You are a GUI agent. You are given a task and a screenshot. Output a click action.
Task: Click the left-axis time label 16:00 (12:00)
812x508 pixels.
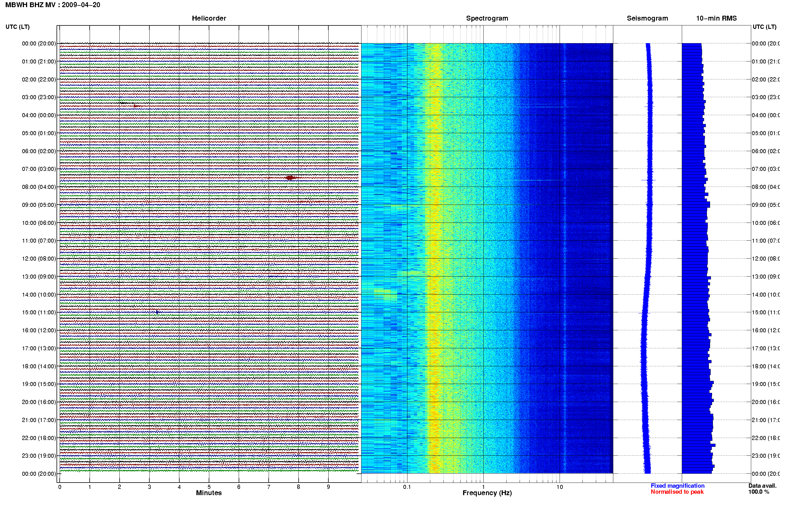tap(39, 330)
